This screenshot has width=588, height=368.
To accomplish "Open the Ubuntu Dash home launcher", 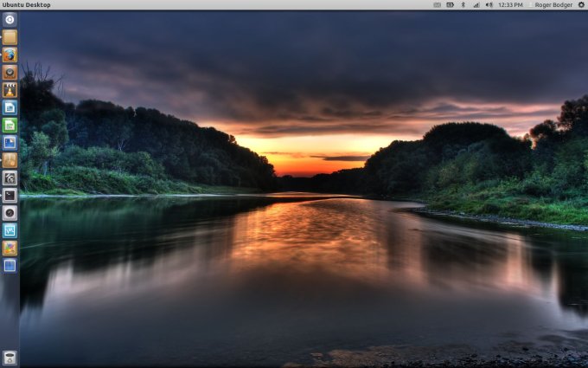I will tap(10, 19).
